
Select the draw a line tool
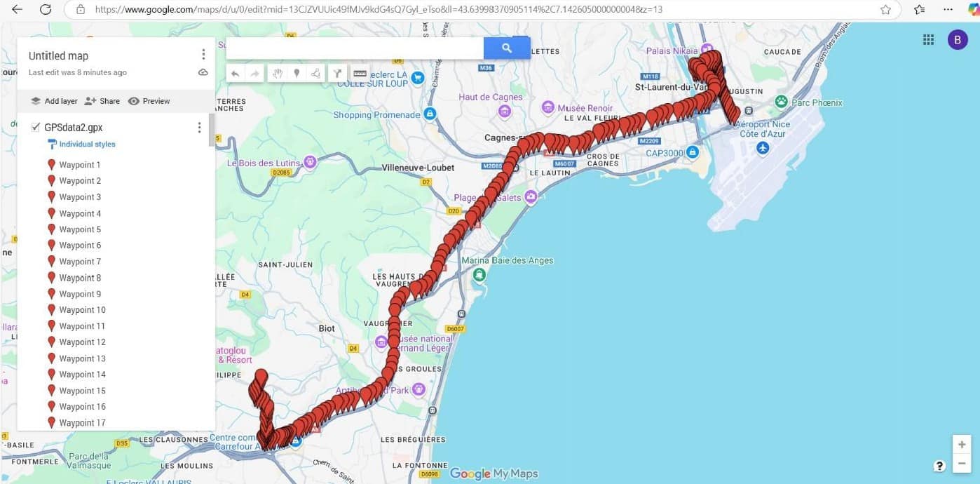pos(315,73)
